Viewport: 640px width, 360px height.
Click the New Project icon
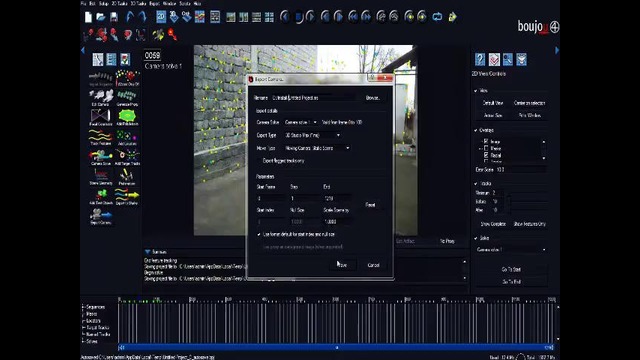(x=88, y=17)
